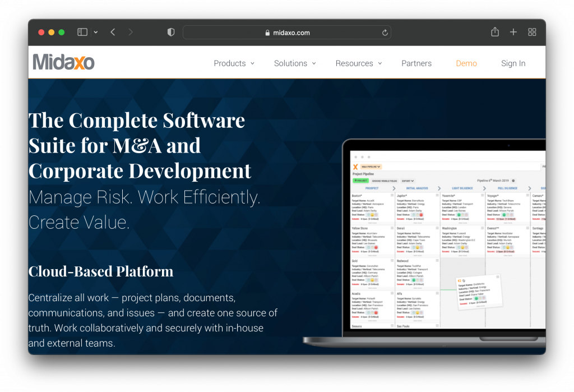Click the green + PROJECT button in laptop demo
The width and height of the screenshot is (574, 392).
click(x=360, y=181)
